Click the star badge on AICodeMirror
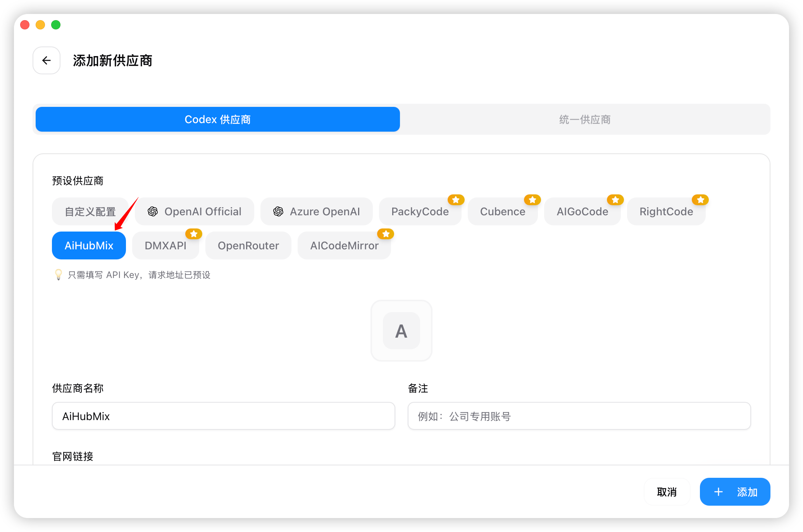The width and height of the screenshot is (803, 532). pyautogui.click(x=386, y=234)
